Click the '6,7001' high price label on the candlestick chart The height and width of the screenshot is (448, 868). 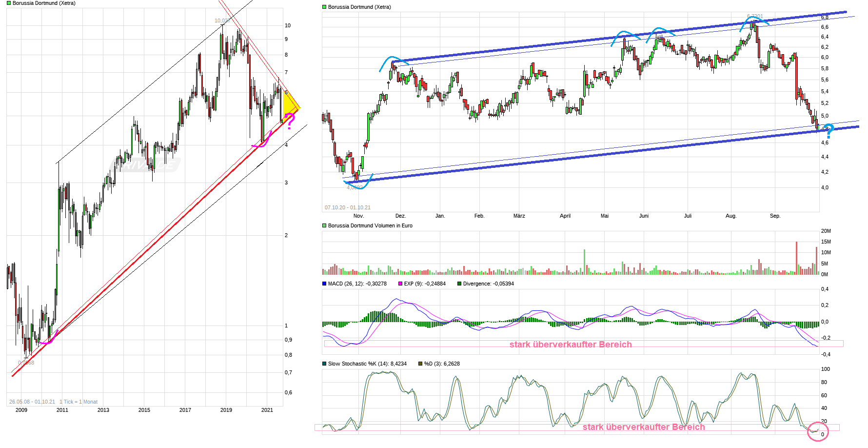click(x=754, y=16)
